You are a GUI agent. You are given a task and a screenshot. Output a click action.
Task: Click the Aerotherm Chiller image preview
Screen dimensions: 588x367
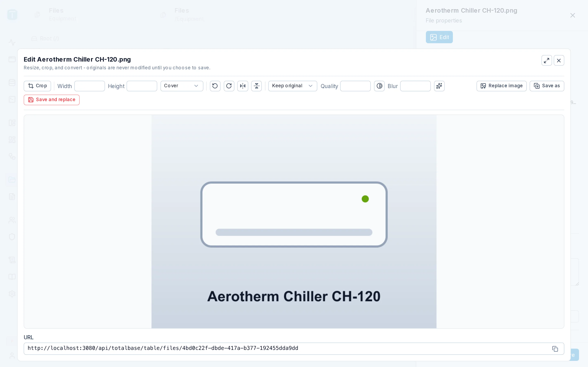294,222
